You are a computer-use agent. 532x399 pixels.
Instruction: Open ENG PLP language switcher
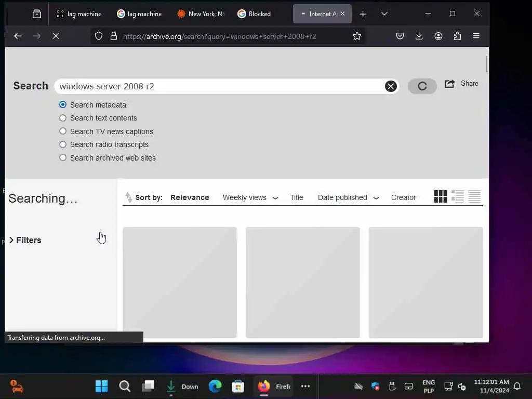[x=429, y=387]
